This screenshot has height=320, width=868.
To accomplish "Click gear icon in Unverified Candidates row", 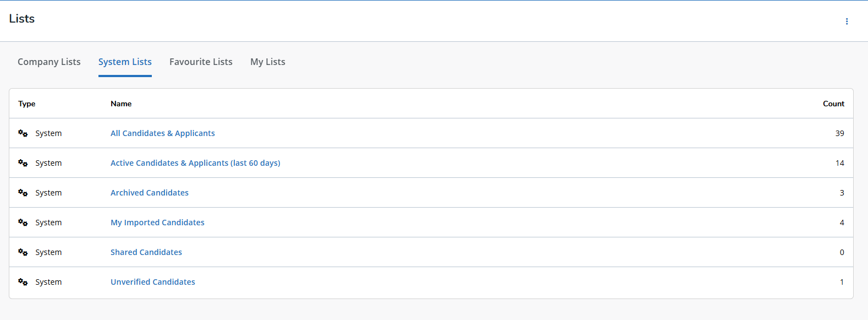I will click(x=23, y=282).
